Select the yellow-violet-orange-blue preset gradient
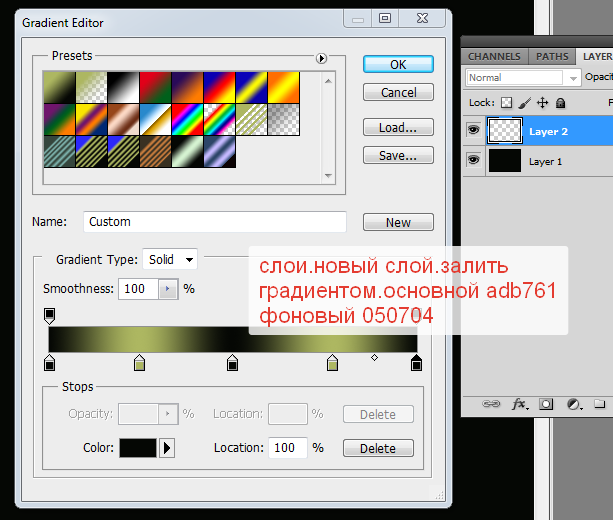This screenshot has width=613, height=520. [x=91, y=120]
